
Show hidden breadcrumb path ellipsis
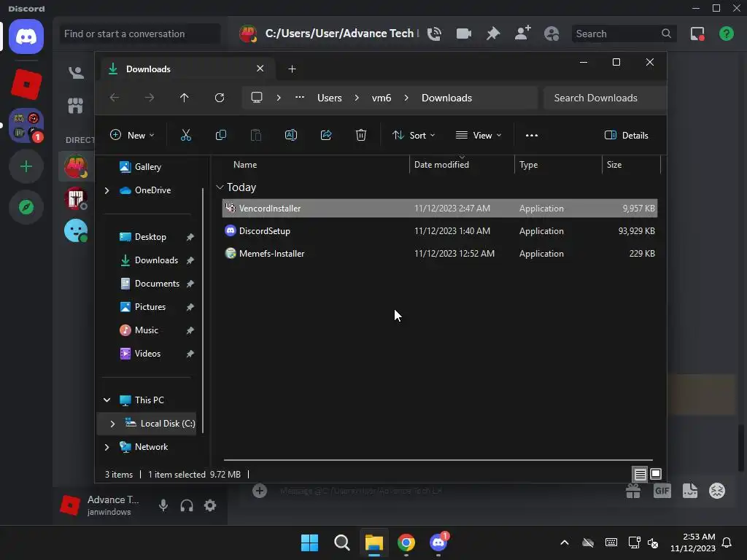pos(300,98)
